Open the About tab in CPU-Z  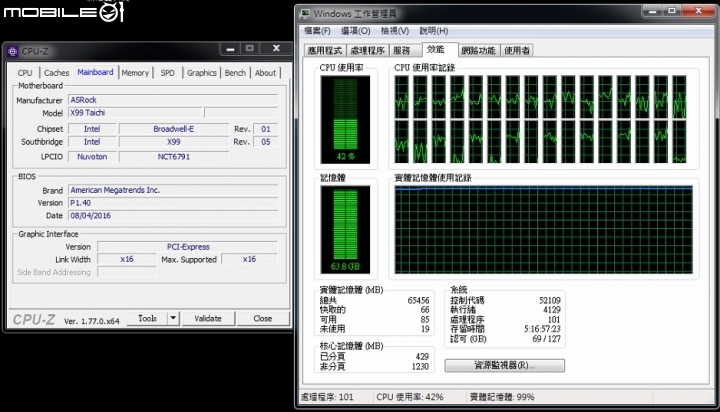[265, 73]
